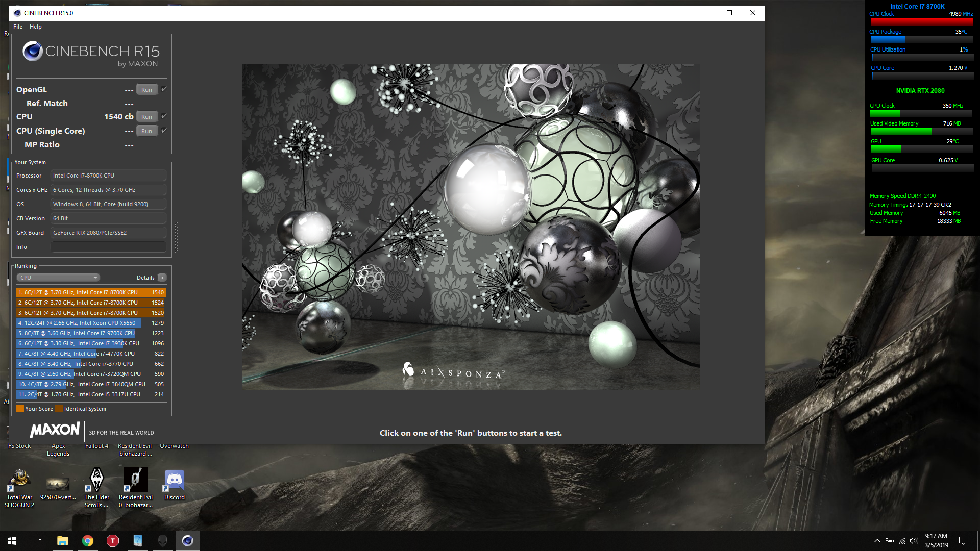This screenshot has width=980, height=551.
Task: Click the volume speaker tray icon
Action: 914,541
